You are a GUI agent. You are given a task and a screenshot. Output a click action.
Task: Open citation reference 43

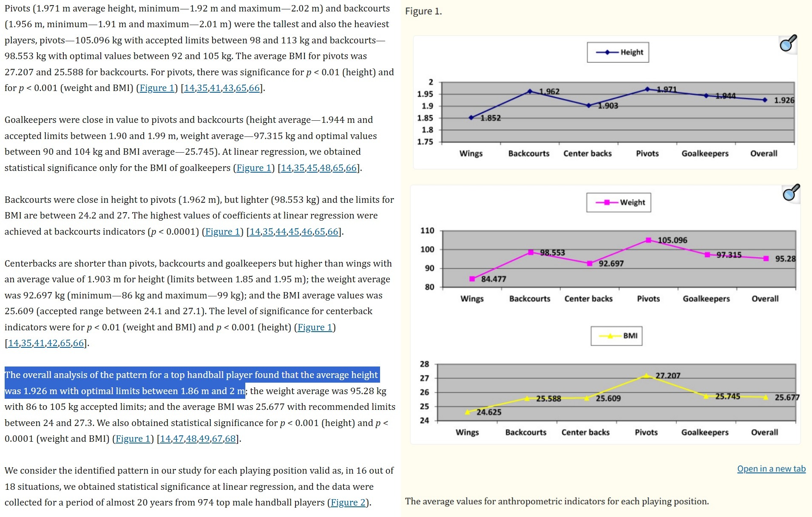[x=228, y=88]
